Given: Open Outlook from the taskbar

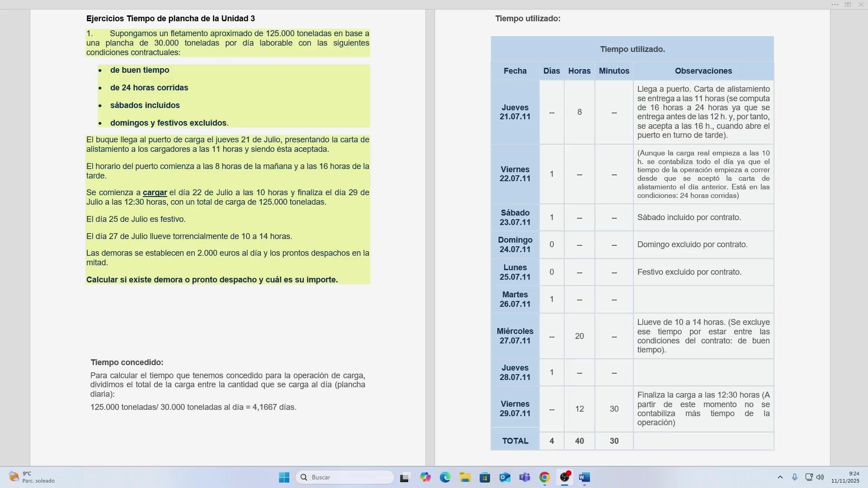Looking at the screenshot, I should coord(505,478).
